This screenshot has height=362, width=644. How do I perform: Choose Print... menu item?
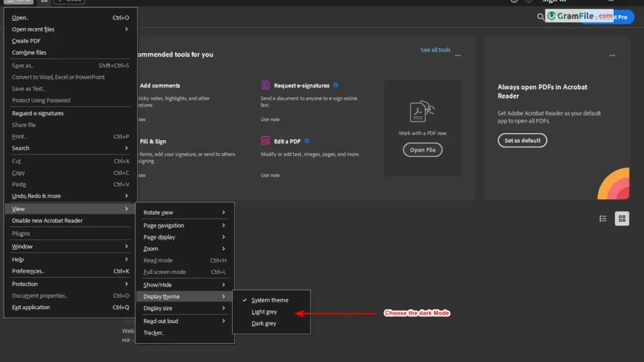coord(70,136)
